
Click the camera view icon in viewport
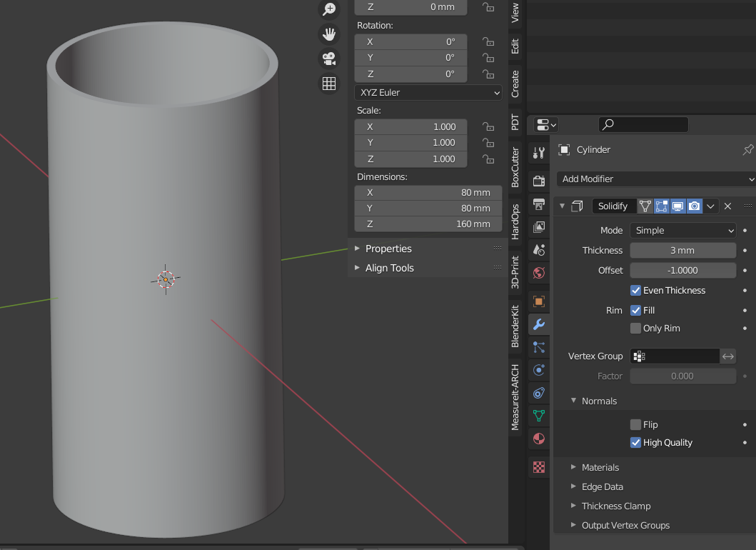pyautogui.click(x=328, y=58)
